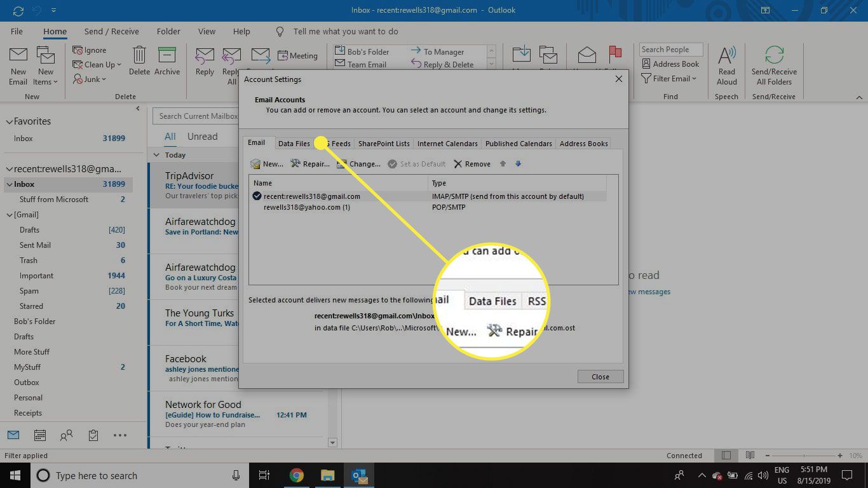The height and width of the screenshot is (488, 868).
Task: Collapse the Favorites section
Action: click(x=9, y=121)
